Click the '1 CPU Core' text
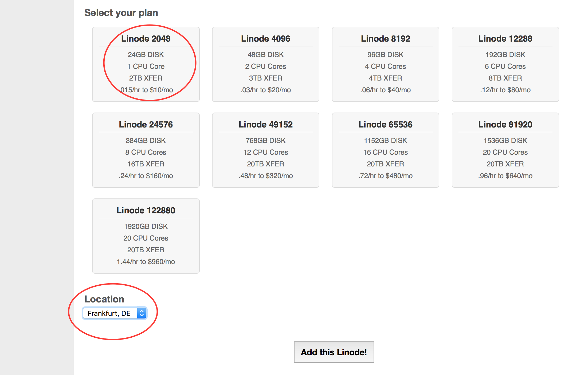Image resolution: width=588 pixels, height=375 pixels. click(146, 66)
